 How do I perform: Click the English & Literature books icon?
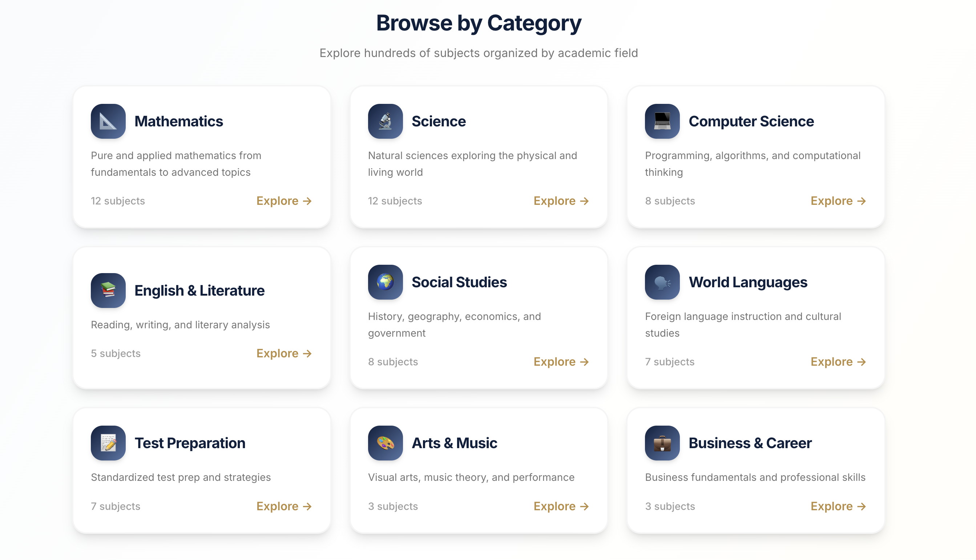pos(108,291)
